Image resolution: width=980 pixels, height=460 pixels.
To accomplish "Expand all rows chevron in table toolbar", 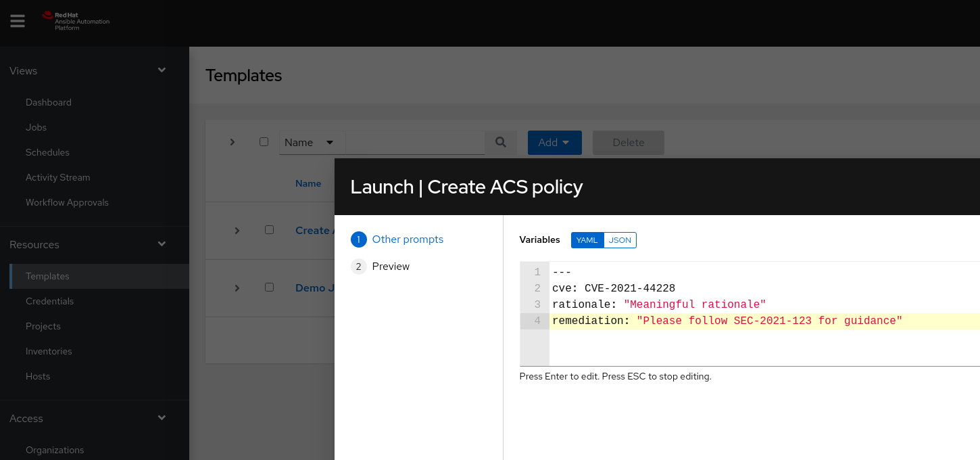I will (232, 142).
